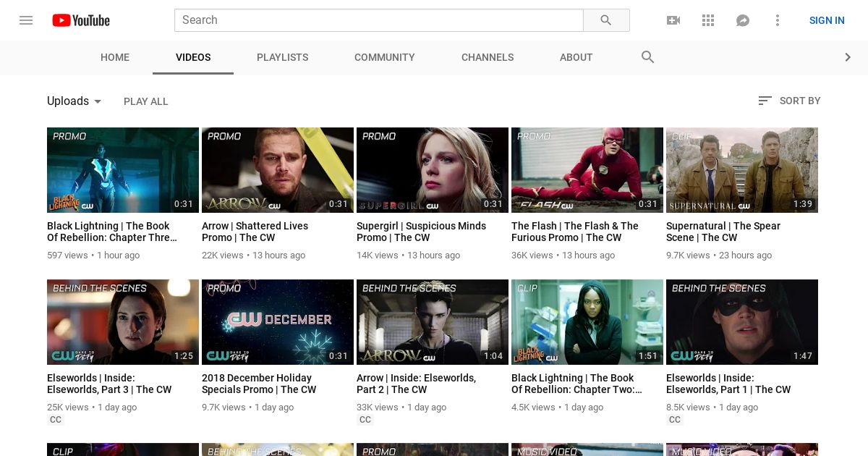Image resolution: width=868 pixels, height=456 pixels.
Task: Switch to the Home tab
Action: click(115, 57)
